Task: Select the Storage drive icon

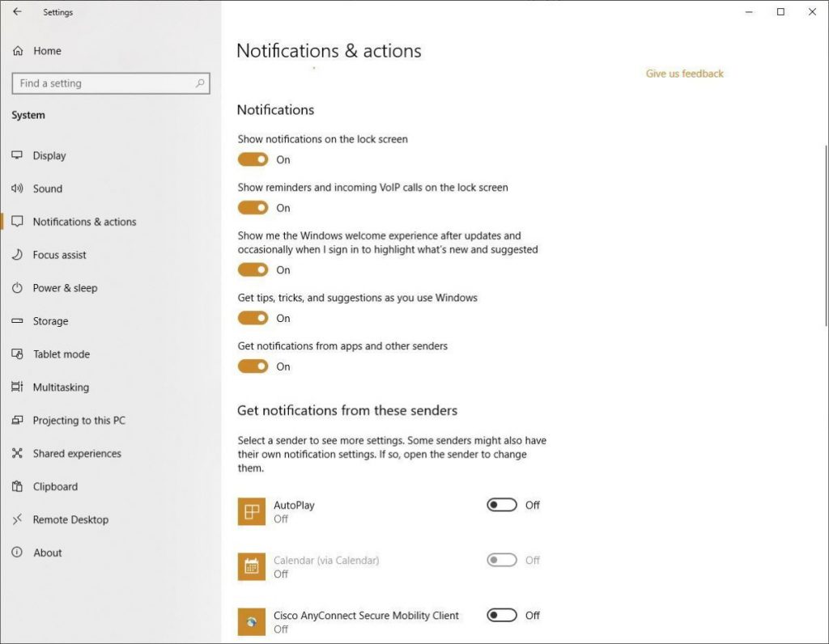Action: click(x=18, y=321)
